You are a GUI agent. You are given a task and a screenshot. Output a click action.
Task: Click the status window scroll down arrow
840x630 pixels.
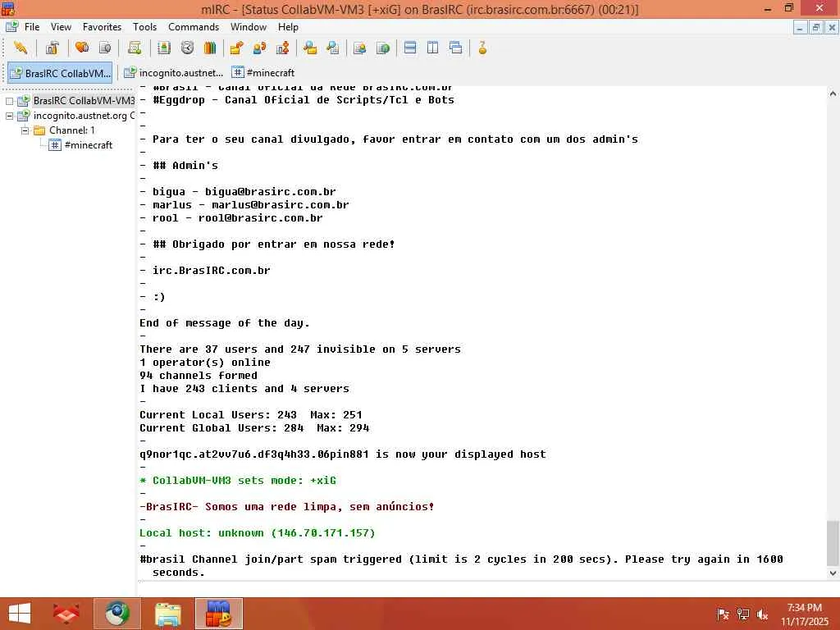(x=833, y=573)
